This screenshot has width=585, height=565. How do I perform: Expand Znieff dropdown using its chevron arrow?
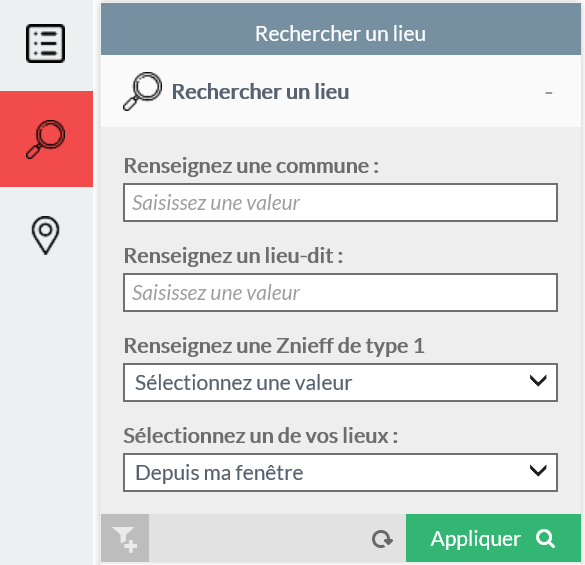[x=538, y=381]
